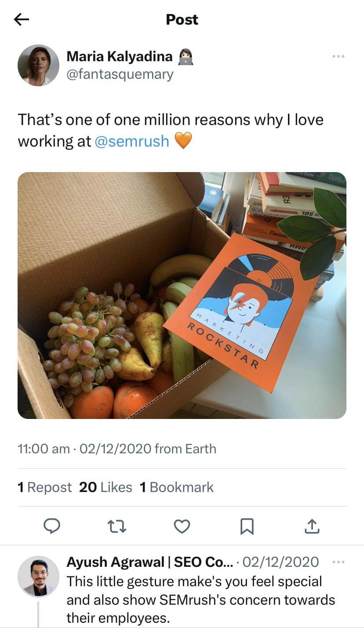364x628 pixels.
Task: Open Ayush's reply text
Action: pyautogui.click(x=200, y=599)
